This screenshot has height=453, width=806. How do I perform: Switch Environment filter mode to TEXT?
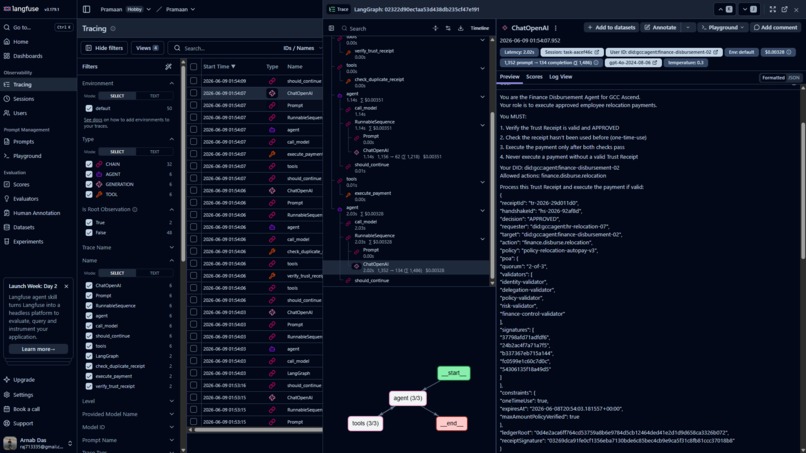tap(154, 96)
